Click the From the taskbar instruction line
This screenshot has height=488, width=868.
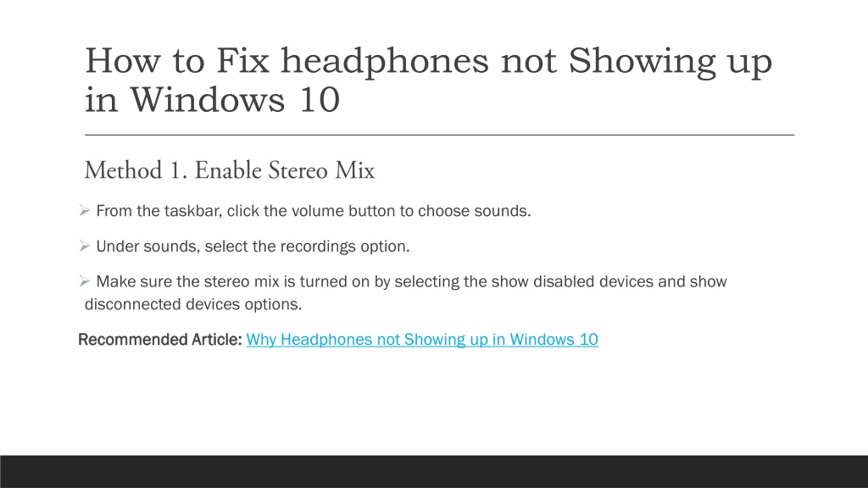(314, 211)
